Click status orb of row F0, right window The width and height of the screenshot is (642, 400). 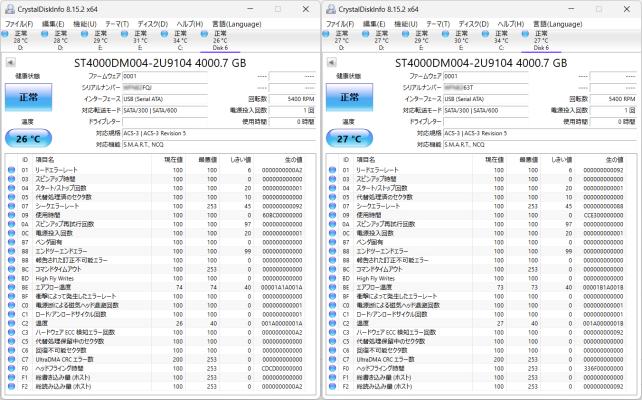click(x=332, y=368)
